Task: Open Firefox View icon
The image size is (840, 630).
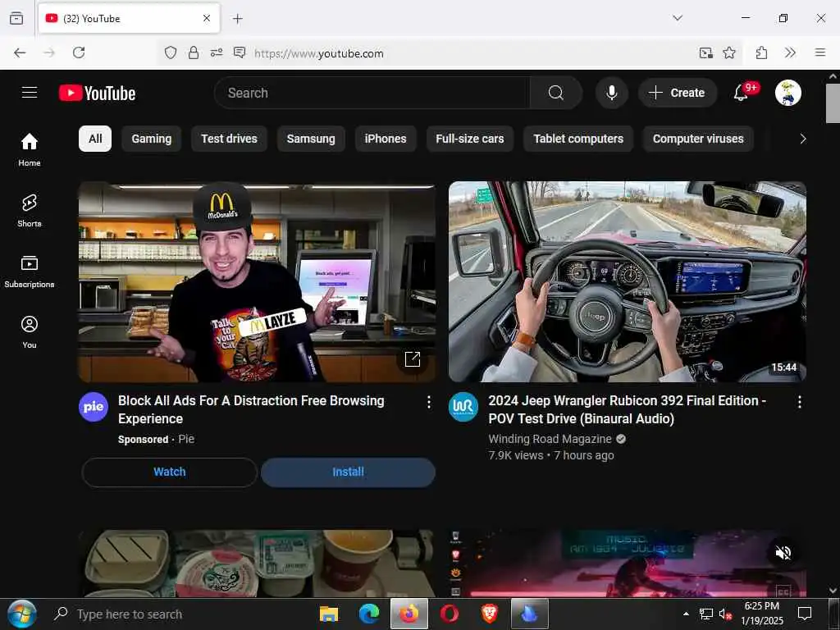Action: (x=16, y=18)
